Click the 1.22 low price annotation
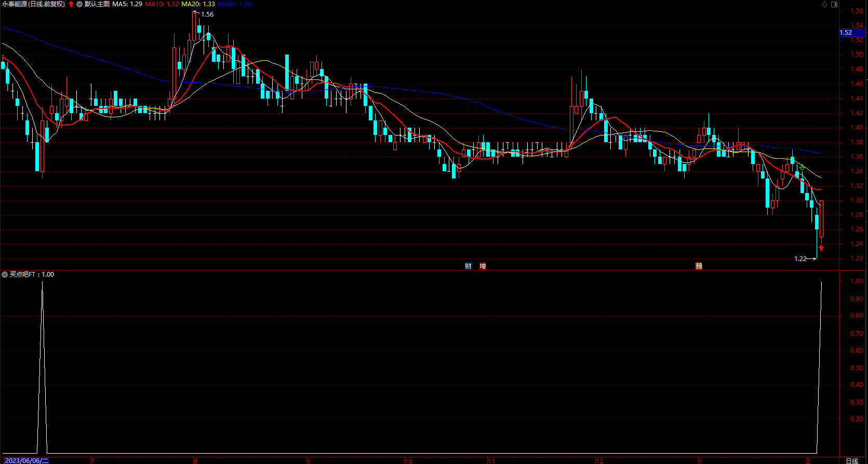The image size is (868, 464). pos(800,258)
